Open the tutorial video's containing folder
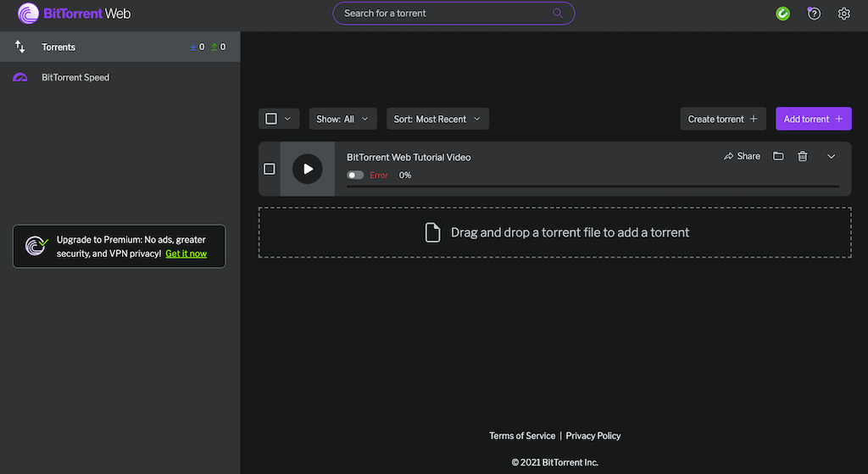868x474 pixels. point(778,156)
